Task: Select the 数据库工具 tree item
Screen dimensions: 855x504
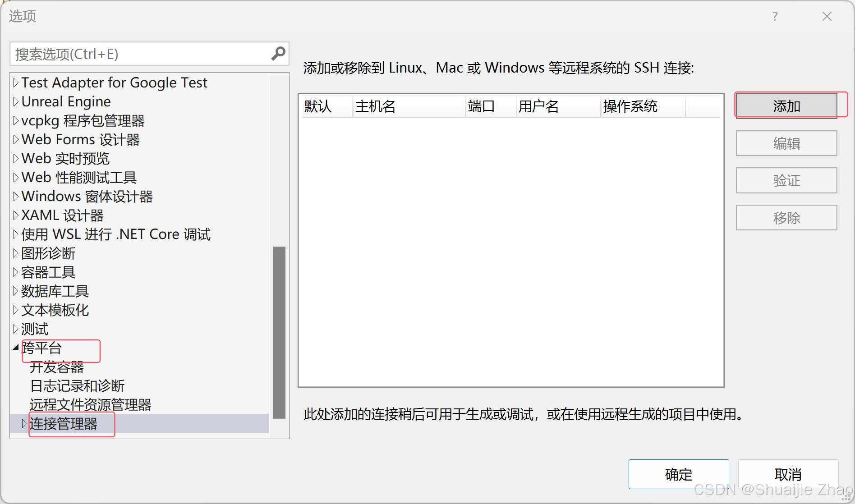Action: pos(55,291)
